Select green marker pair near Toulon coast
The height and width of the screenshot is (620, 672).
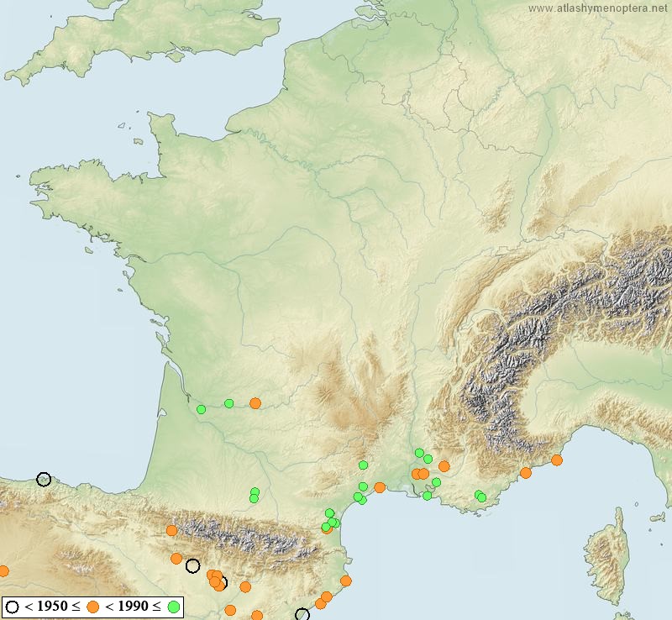[480, 496]
